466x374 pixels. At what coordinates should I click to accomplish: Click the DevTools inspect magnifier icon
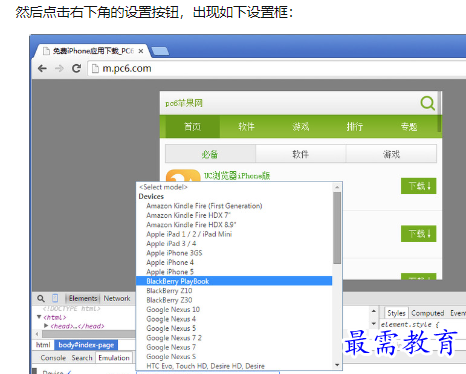(41, 298)
